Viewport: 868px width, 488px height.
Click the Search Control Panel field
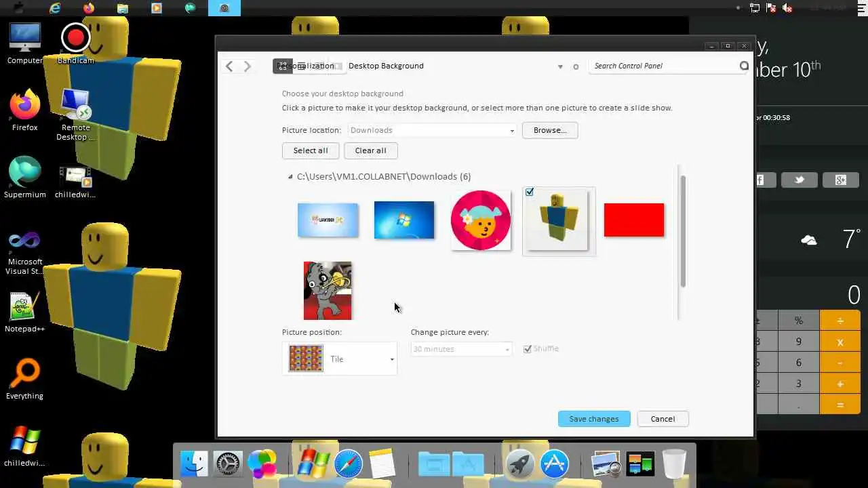pos(664,66)
